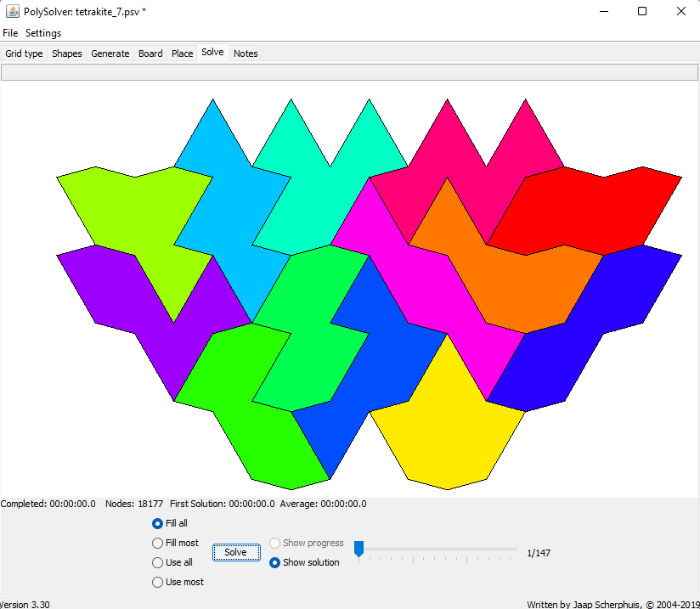
Task: Click the Average time status text
Action: (323, 504)
